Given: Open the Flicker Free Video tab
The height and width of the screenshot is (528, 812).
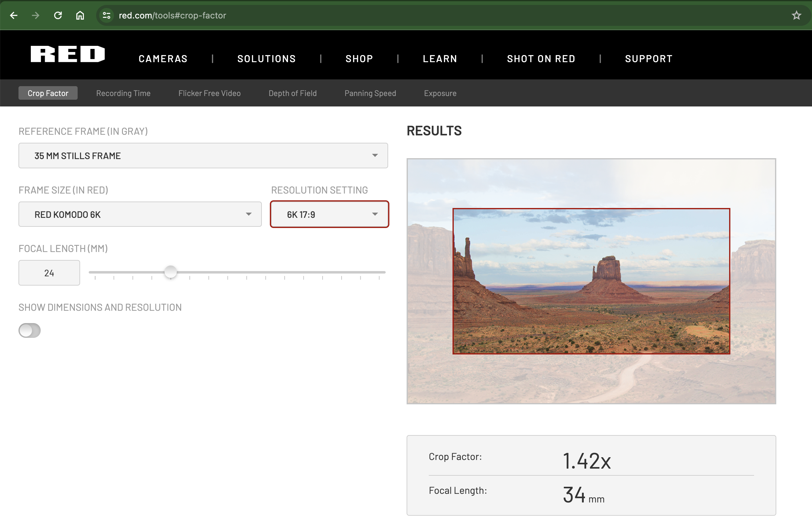Looking at the screenshot, I should coord(209,93).
